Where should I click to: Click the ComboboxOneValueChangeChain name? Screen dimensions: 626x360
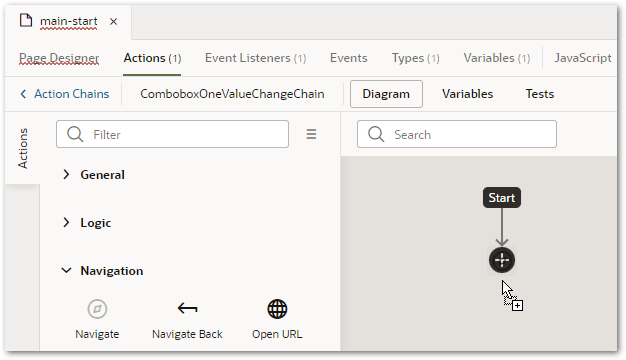(x=232, y=94)
